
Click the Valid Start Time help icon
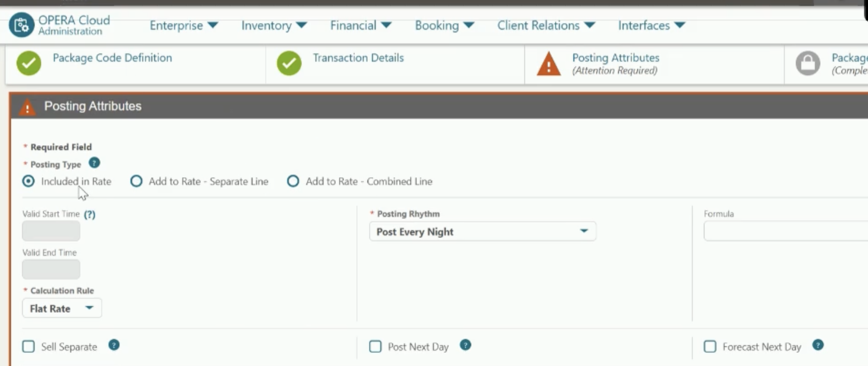[90, 214]
